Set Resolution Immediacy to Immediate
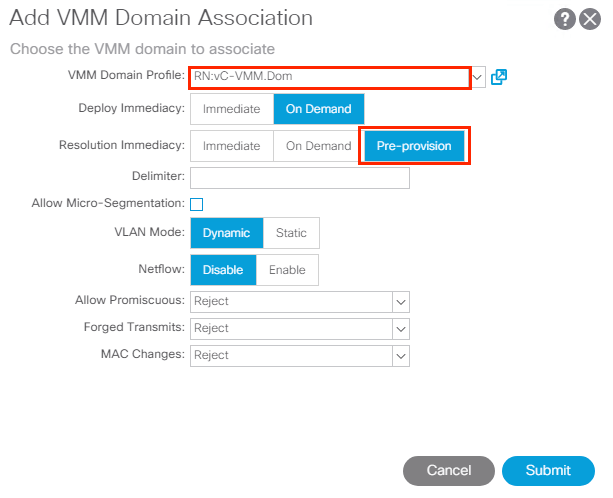This screenshot has height=498, width=613. (x=231, y=146)
